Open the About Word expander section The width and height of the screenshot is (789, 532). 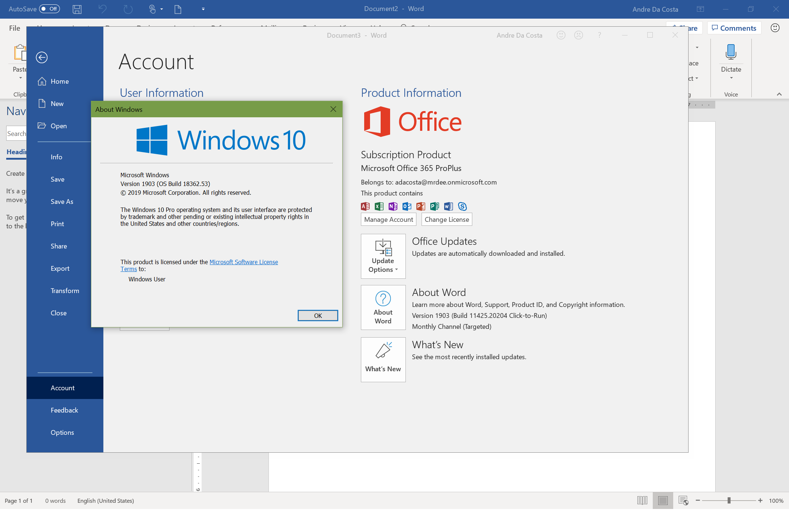[x=382, y=306]
